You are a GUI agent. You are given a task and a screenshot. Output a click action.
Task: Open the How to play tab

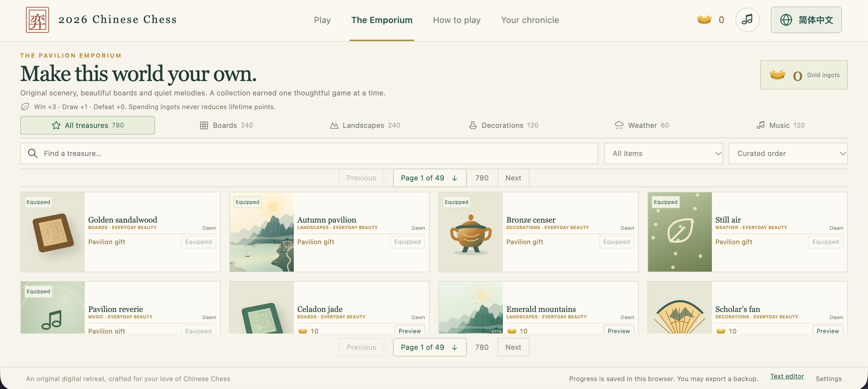click(457, 20)
